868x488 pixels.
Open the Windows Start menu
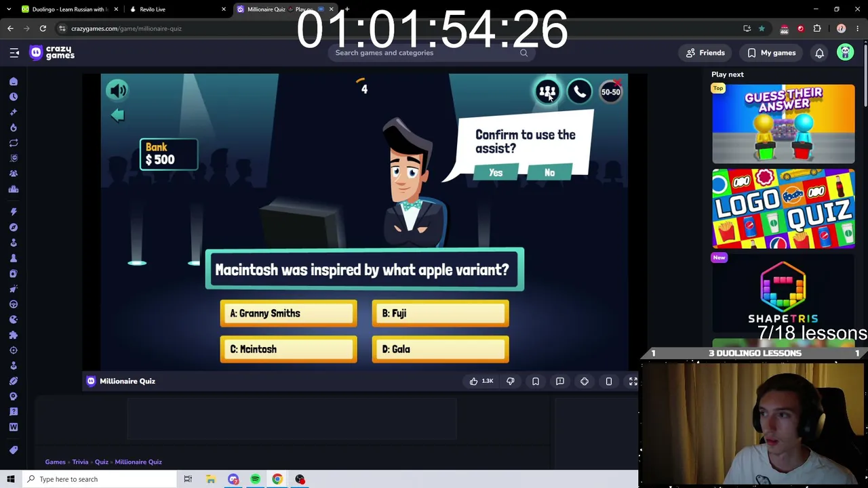pos(11,479)
